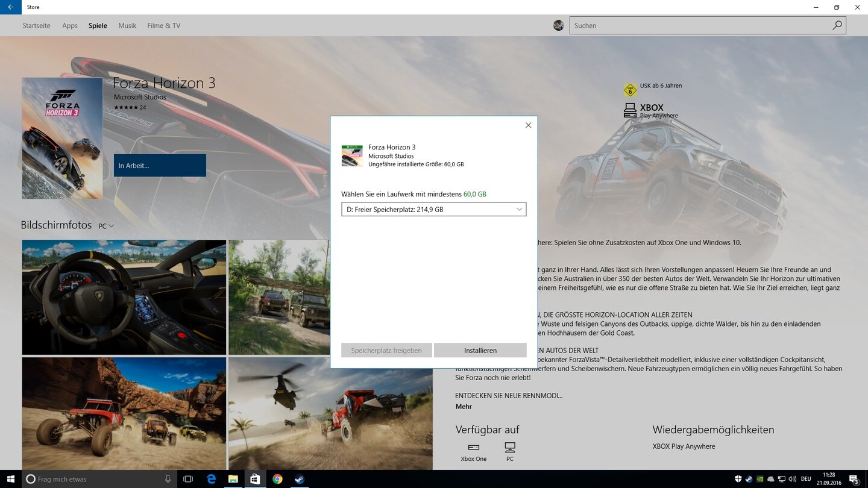Click the XBOX Play Anywhere playback option
This screenshot has height=488, width=868.
[x=684, y=446]
